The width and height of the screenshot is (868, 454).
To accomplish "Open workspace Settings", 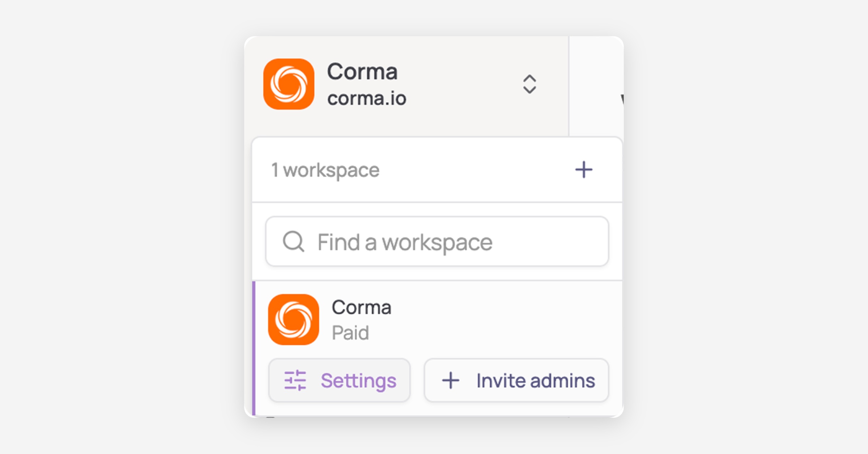I will point(339,380).
